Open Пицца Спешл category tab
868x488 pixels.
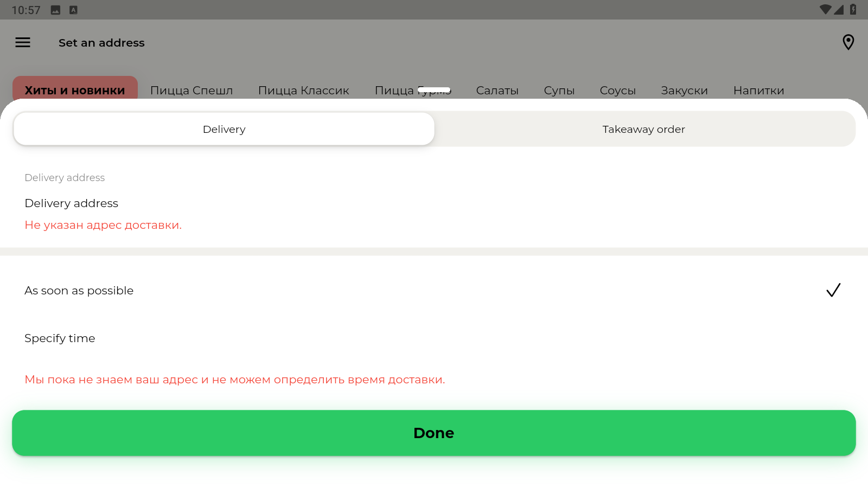(x=192, y=91)
